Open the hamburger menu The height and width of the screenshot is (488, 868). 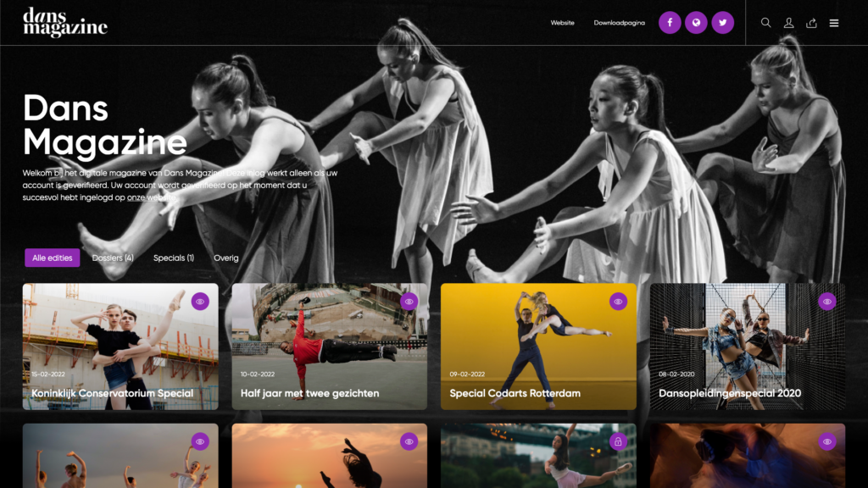834,23
